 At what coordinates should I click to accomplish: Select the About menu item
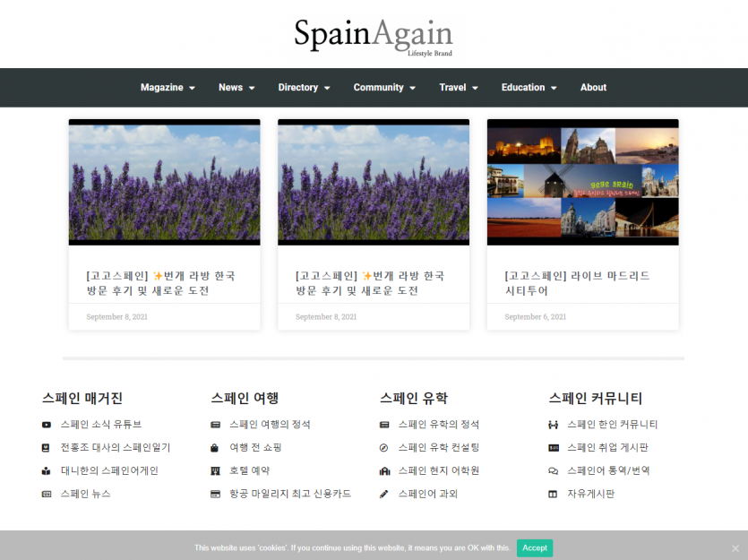[x=593, y=88]
